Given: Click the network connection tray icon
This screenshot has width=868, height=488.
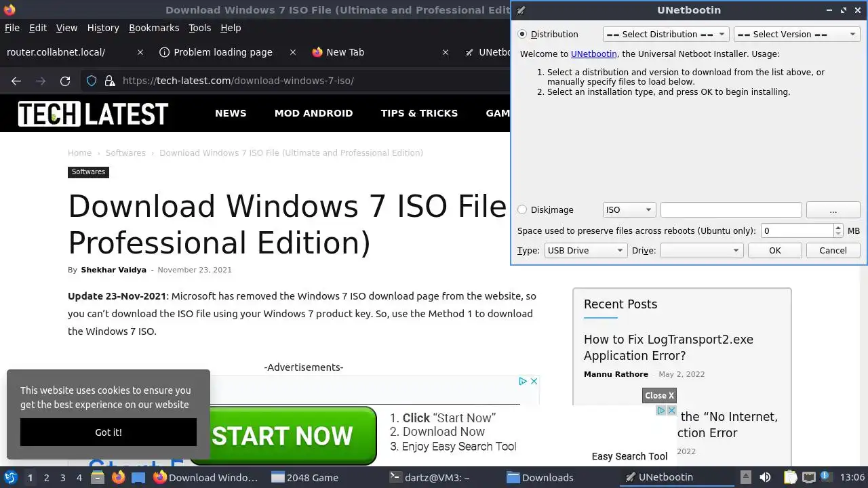Looking at the screenshot, I should click(x=808, y=477).
